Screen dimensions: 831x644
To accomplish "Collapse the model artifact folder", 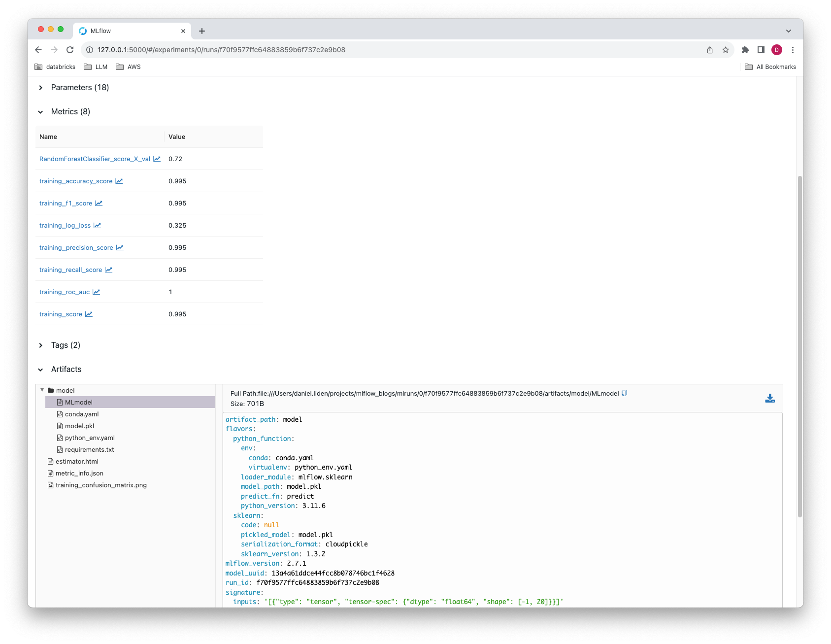I will coord(42,390).
